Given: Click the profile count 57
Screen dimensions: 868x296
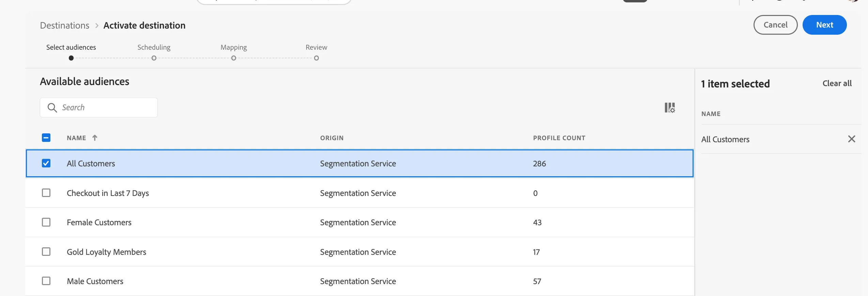Looking at the screenshot, I should [537, 281].
